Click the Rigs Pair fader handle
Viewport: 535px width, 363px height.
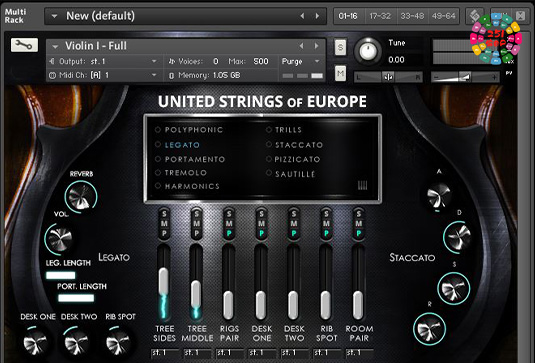point(228,305)
